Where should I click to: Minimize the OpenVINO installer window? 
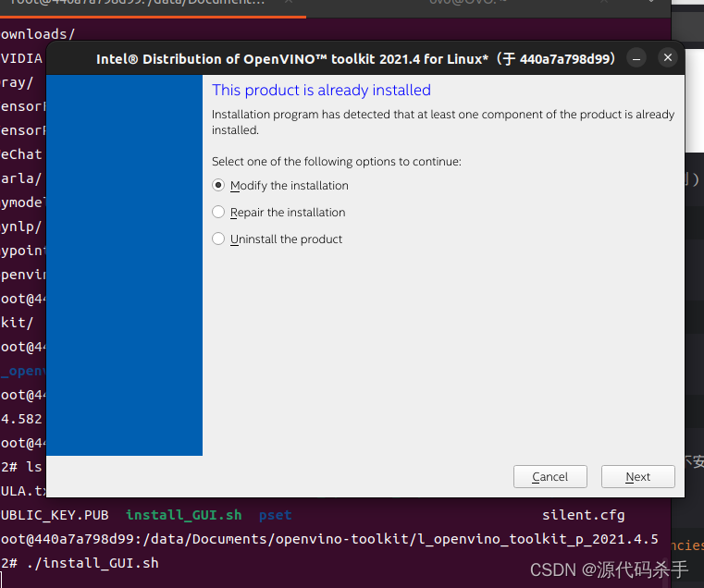(x=636, y=58)
